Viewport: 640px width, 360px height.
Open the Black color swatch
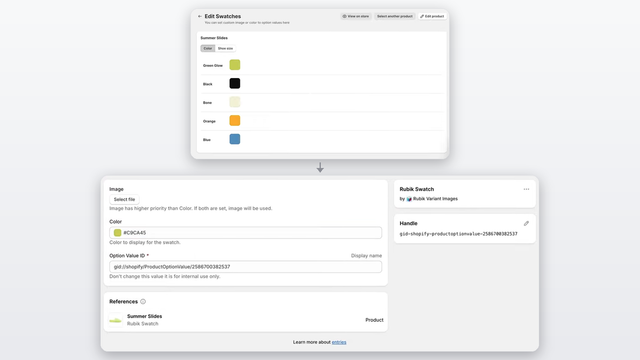(x=235, y=83)
